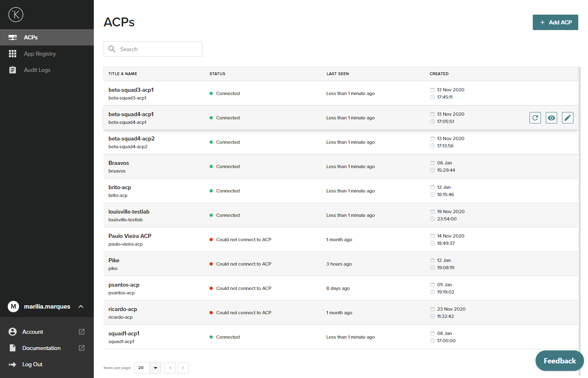Click the Account person icon
This screenshot has height=378, width=588.
13,332
